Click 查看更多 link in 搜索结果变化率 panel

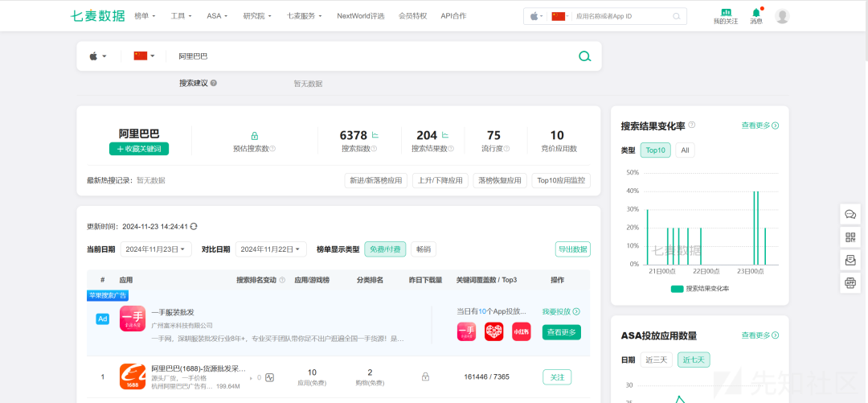click(x=760, y=125)
